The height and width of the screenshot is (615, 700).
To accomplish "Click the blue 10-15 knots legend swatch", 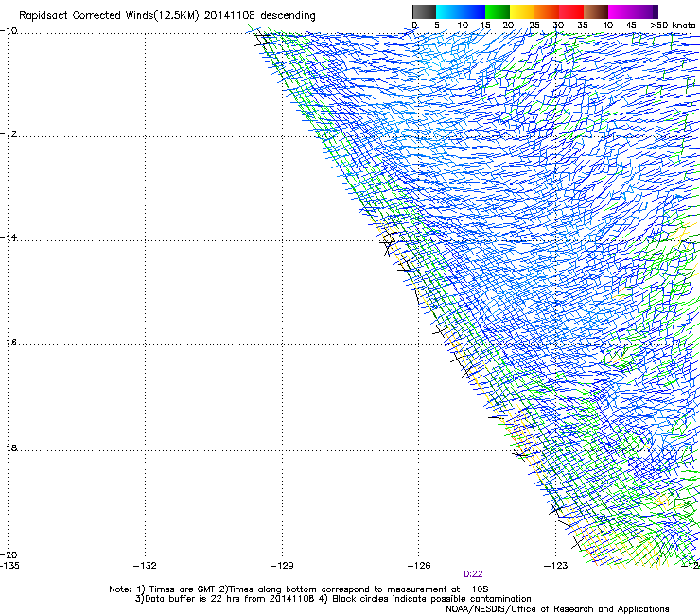I will tap(473, 11).
